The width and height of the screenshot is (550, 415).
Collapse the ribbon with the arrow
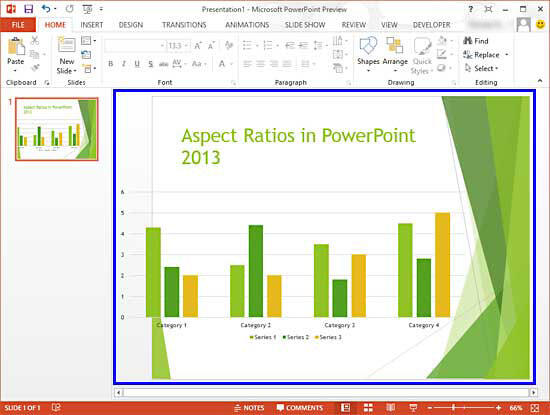click(x=540, y=81)
